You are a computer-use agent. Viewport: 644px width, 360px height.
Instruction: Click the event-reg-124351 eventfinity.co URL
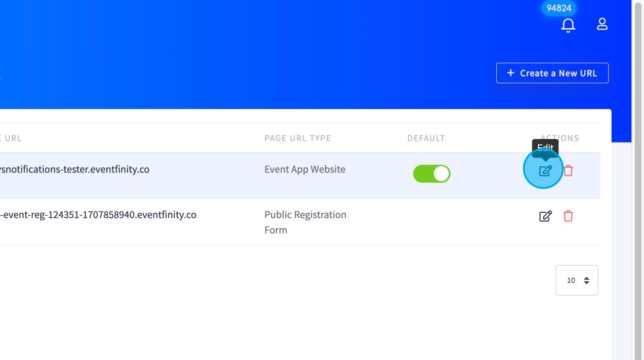click(98, 215)
